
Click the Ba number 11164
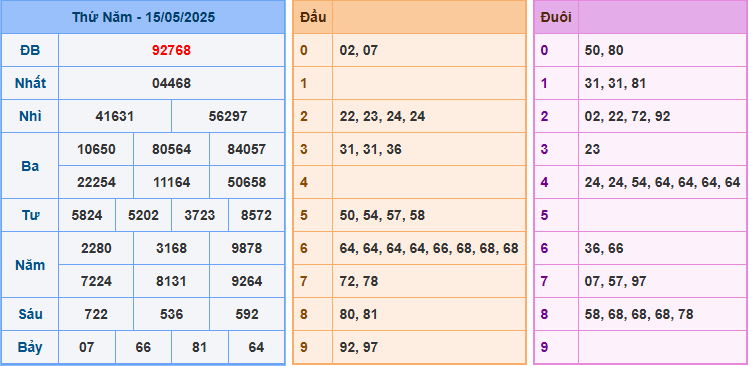pos(171,182)
